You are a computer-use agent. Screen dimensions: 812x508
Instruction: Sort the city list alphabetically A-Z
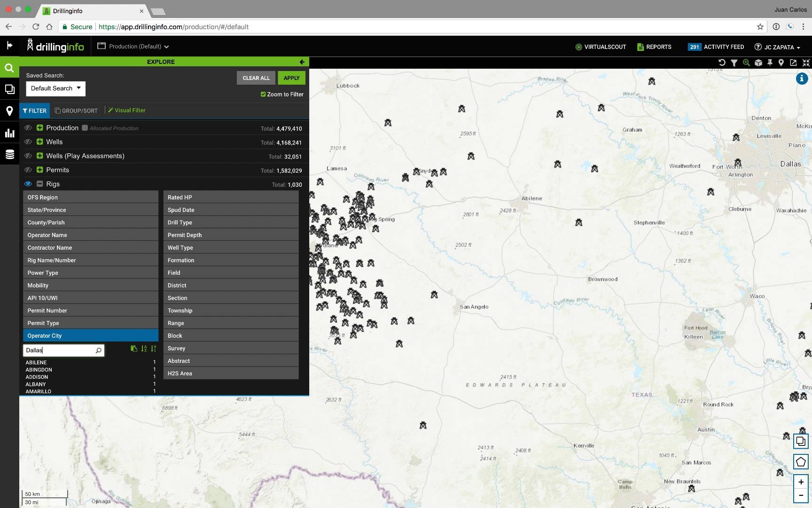click(x=144, y=349)
